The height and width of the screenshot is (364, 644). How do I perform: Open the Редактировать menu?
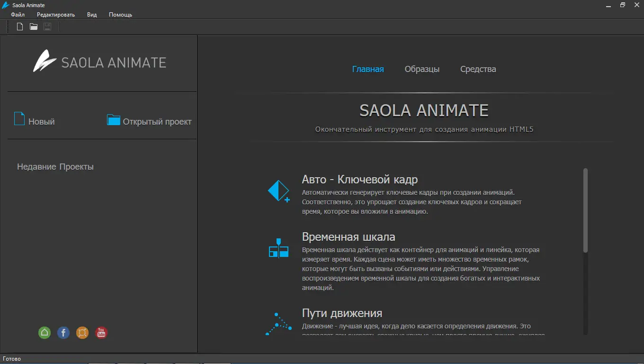pos(56,15)
